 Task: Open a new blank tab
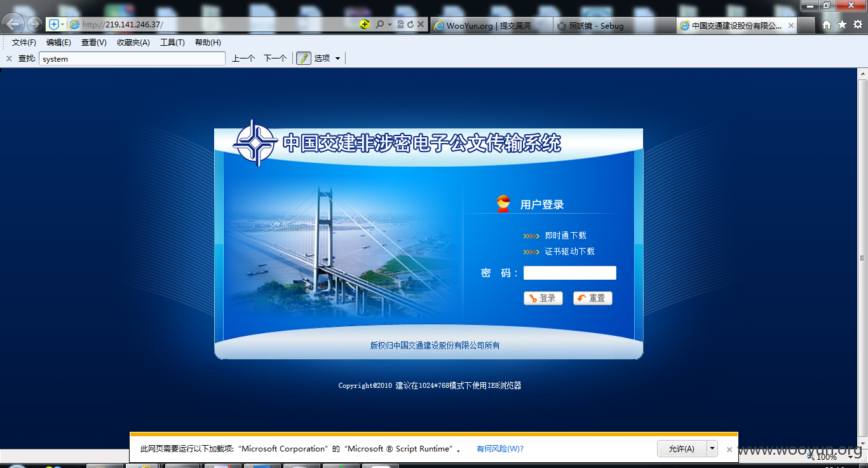click(806, 26)
